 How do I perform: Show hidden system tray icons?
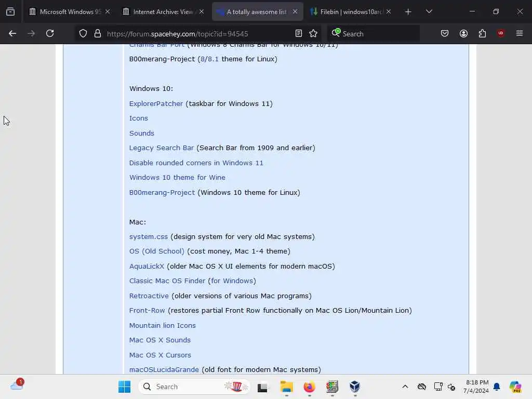point(405,387)
